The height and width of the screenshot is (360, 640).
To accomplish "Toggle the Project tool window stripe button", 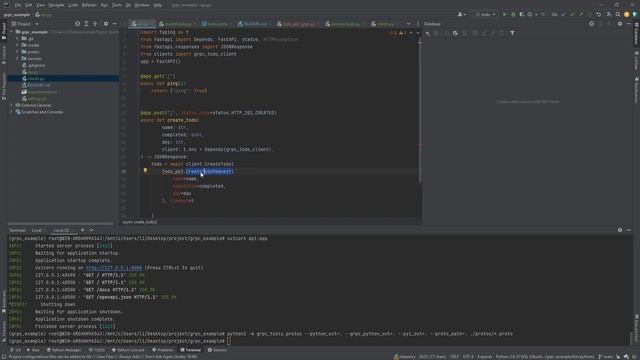I will tap(4, 31).
